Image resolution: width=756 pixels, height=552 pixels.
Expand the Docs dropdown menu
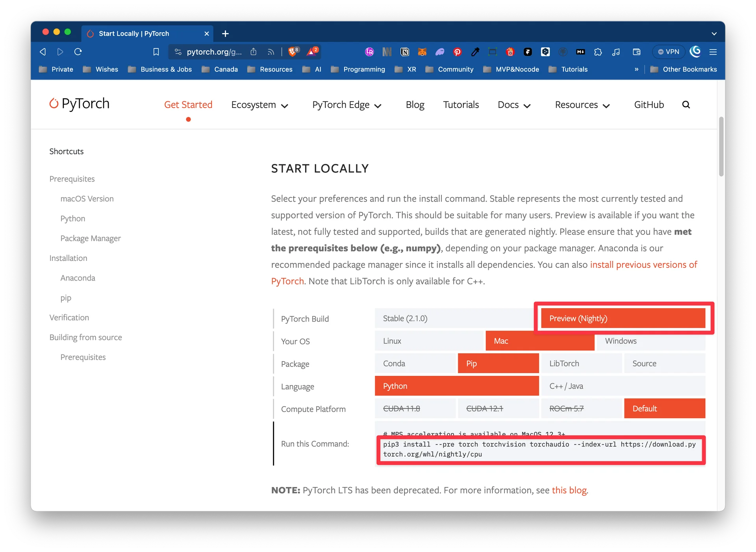[x=514, y=105]
